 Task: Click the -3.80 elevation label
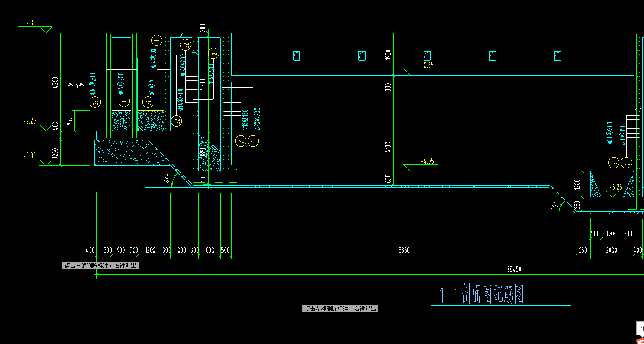click(30, 156)
